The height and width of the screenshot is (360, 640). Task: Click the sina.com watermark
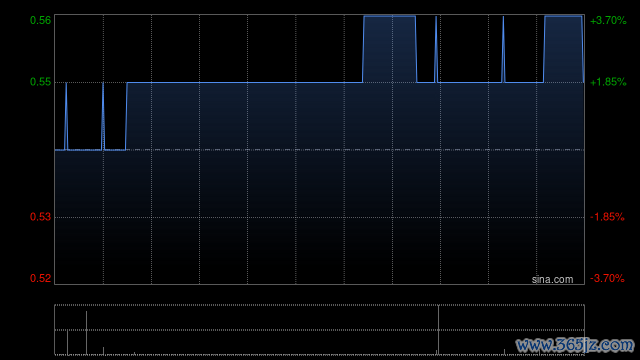tap(552, 280)
